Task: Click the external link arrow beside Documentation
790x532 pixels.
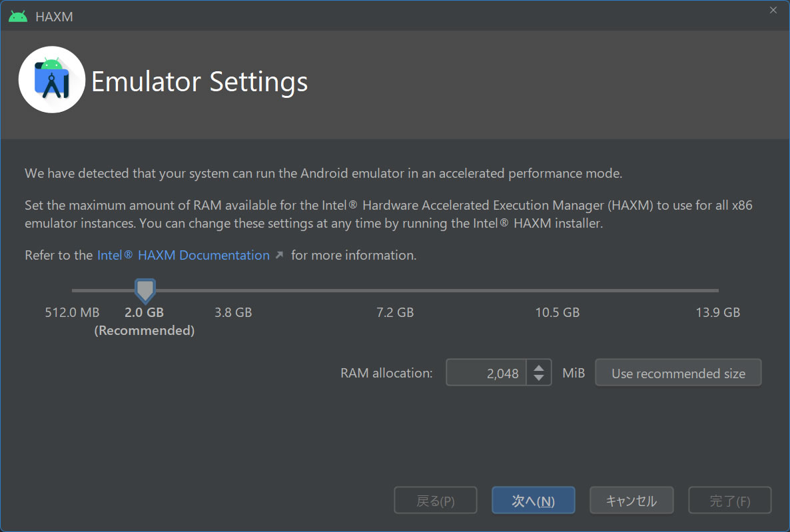Action: (x=279, y=256)
